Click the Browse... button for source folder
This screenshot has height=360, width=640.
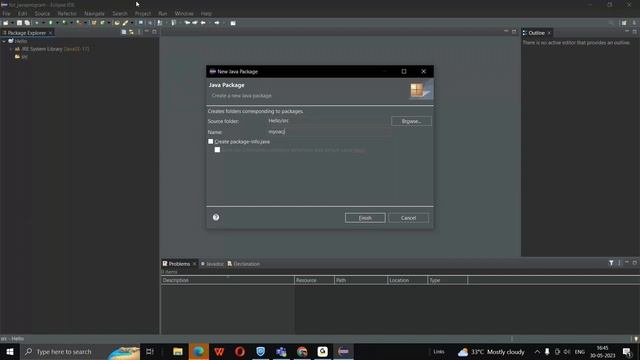[411, 121]
